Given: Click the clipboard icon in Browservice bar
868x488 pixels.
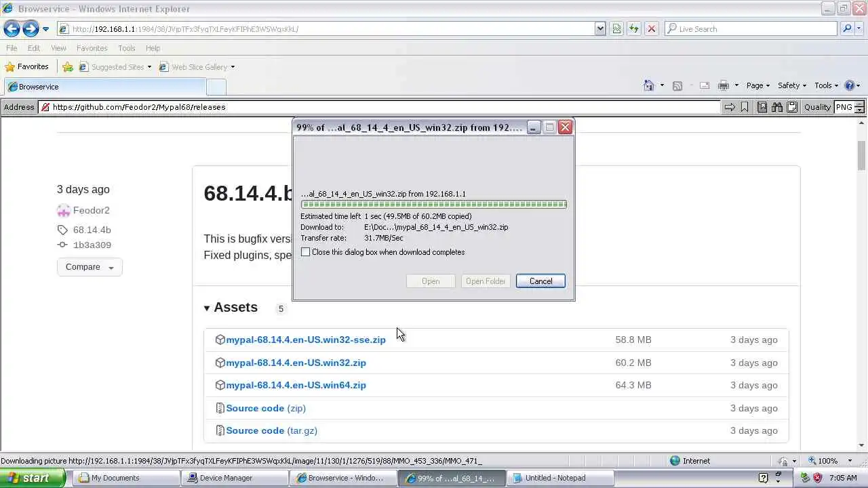Looking at the screenshot, I should click(792, 107).
